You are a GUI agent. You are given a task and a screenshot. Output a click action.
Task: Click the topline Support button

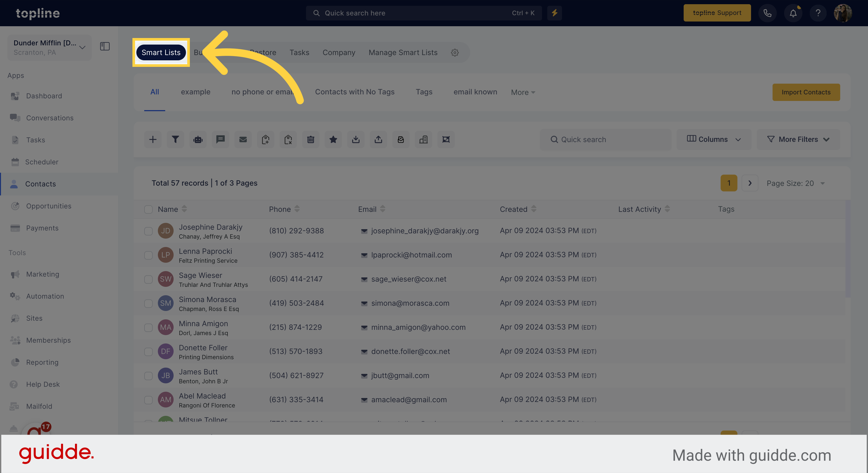[x=717, y=13]
